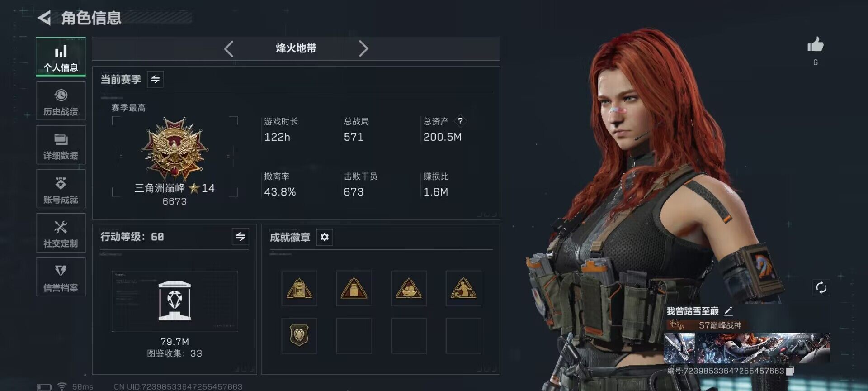
Task: Open the 历史战绩 tab
Action: point(61,101)
